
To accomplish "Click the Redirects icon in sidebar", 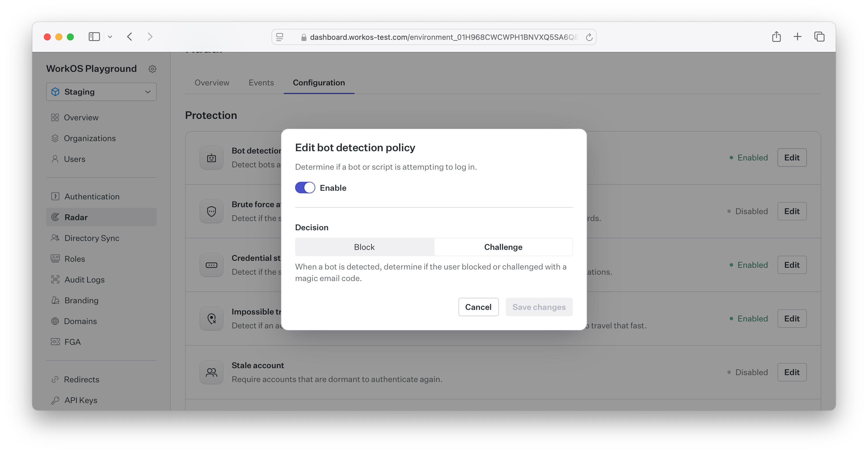I will tap(55, 379).
